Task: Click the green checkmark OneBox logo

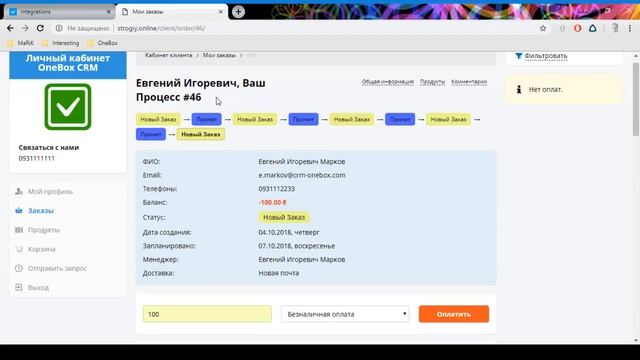Action: (68, 107)
